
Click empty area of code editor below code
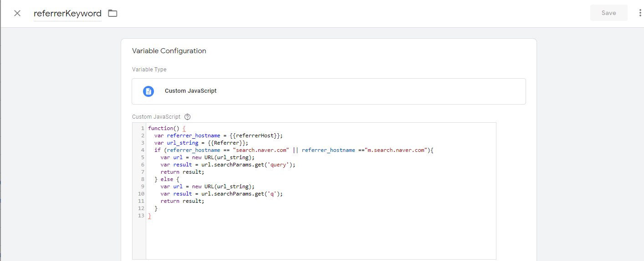321,239
